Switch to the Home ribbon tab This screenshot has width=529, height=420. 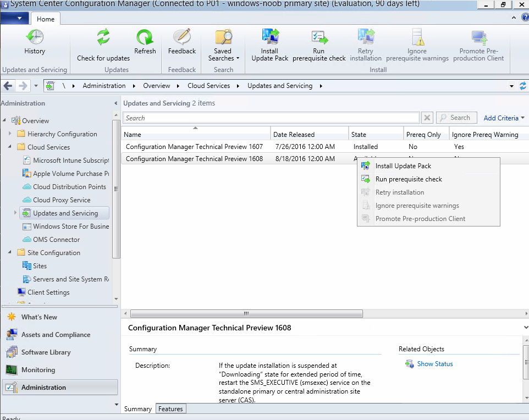tap(46, 19)
